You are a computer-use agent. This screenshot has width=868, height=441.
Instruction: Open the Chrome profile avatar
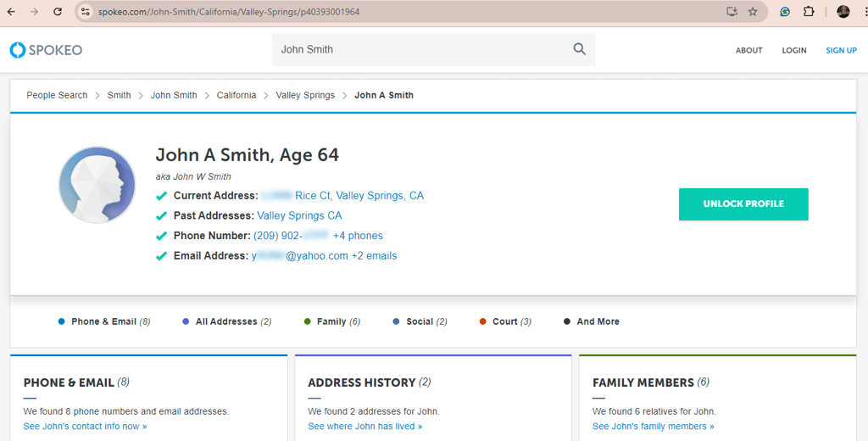(x=843, y=12)
